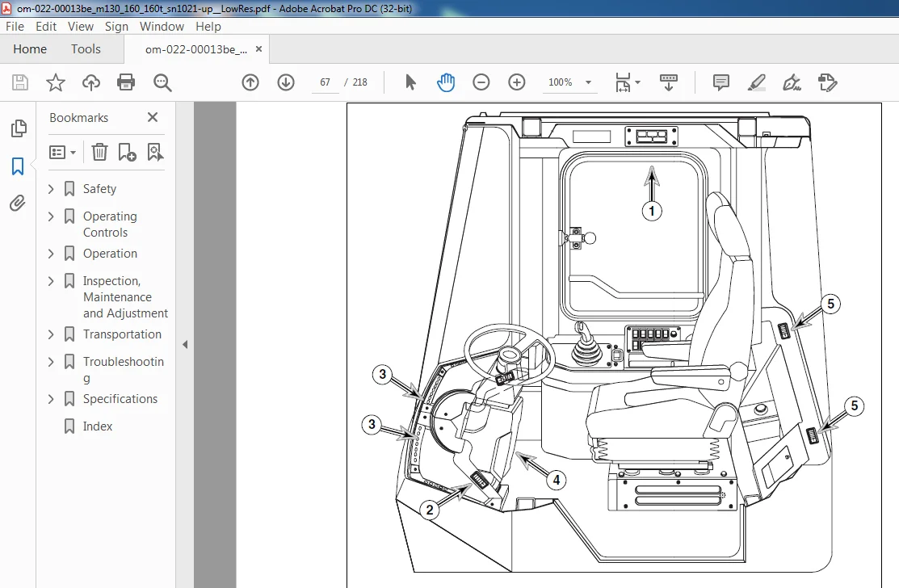Open the Operating Controls bookmark
The image size is (899, 588).
110,225
